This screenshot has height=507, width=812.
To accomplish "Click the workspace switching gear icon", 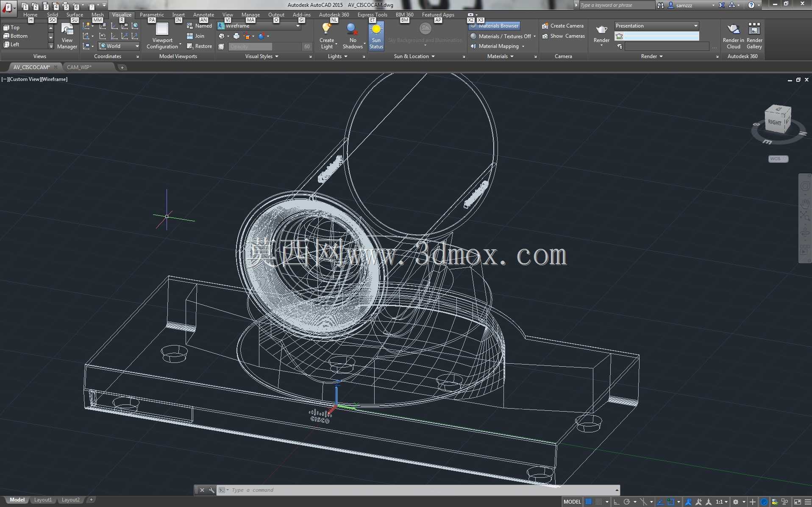I will pos(736,502).
